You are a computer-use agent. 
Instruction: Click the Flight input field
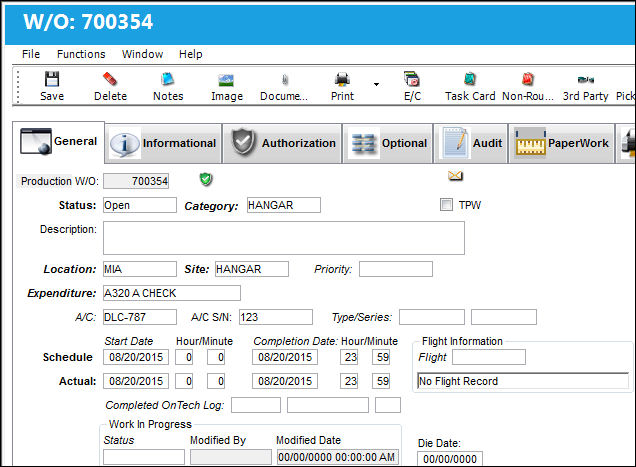click(x=489, y=357)
